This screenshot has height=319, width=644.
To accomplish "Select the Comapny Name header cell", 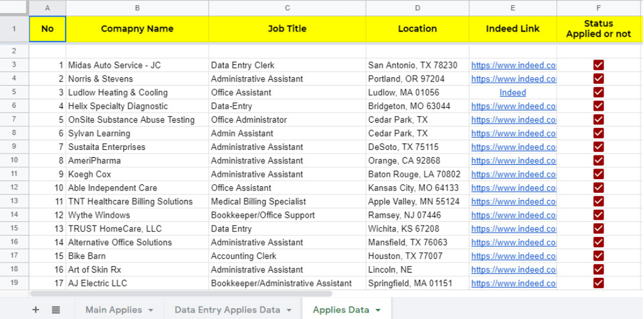I will pos(137,29).
